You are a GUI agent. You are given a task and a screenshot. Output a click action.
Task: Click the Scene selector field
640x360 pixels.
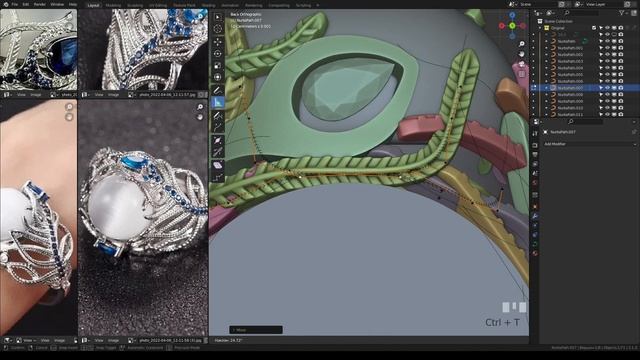(538, 4)
